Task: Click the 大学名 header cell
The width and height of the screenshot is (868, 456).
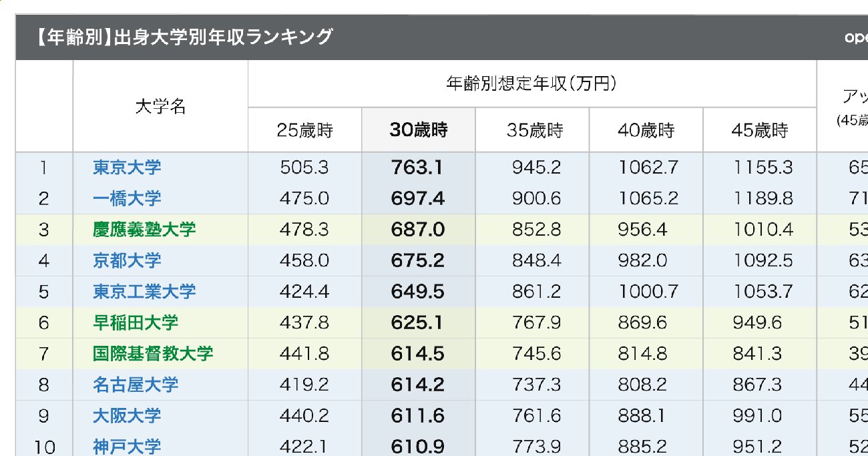Action: pyautogui.click(x=160, y=107)
